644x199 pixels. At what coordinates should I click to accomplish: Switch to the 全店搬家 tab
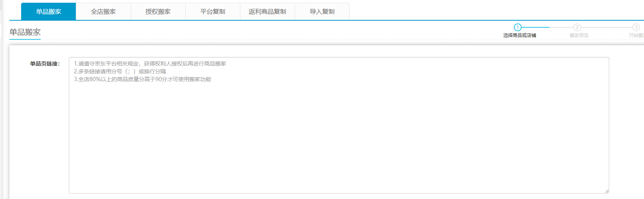(103, 12)
